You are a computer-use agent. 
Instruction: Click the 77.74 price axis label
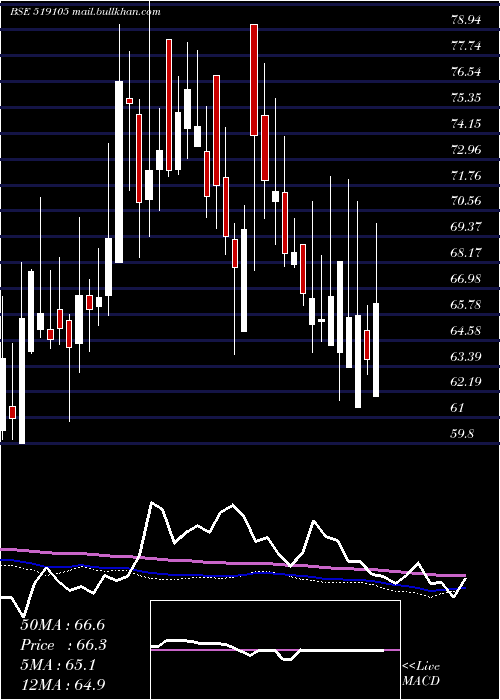click(x=466, y=46)
